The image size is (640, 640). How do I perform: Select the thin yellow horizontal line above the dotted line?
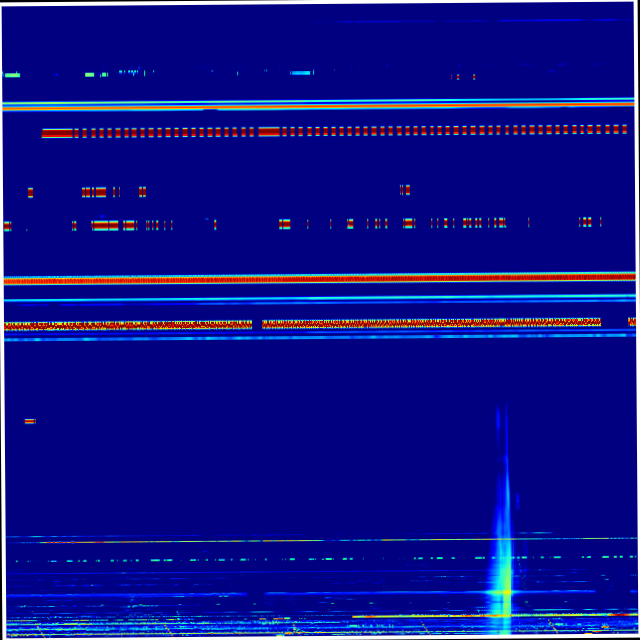(x=320, y=540)
